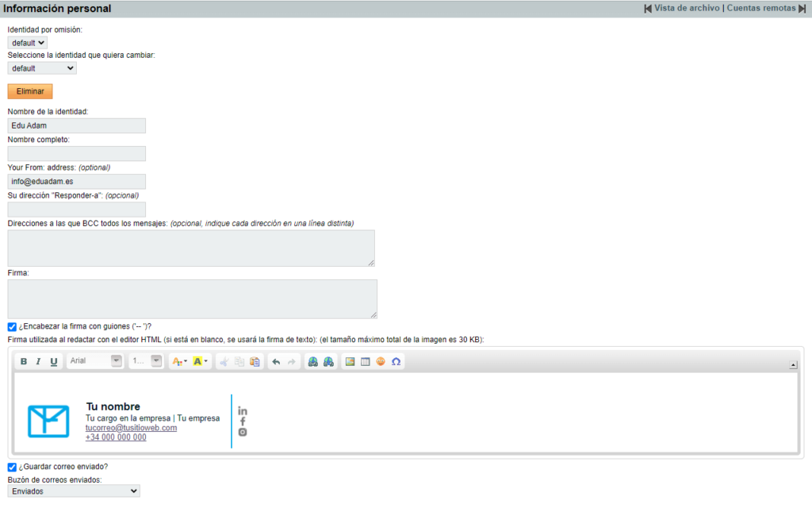This screenshot has width=812, height=508.
Task: Click the underline formatting icon
Action: point(54,362)
